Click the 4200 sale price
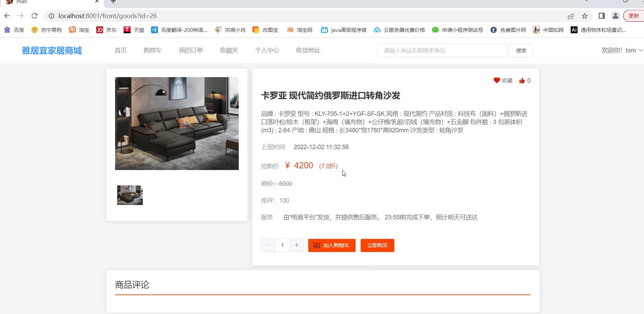 tap(299, 166)
